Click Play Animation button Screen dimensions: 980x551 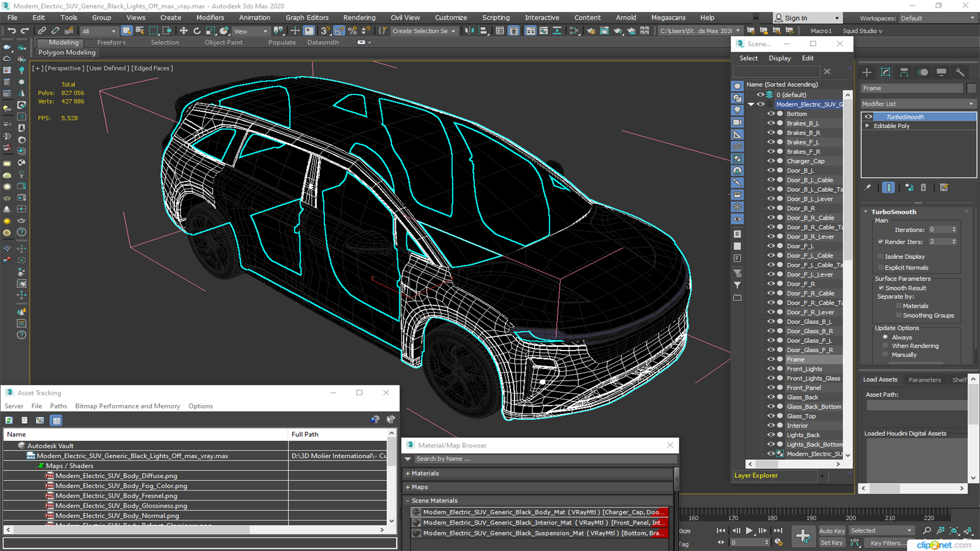(749, 531)
